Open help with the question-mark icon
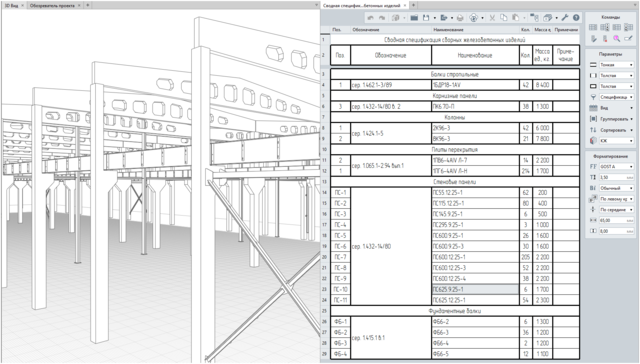Screen dimensions: 640x364 click(x=576, y=18)
